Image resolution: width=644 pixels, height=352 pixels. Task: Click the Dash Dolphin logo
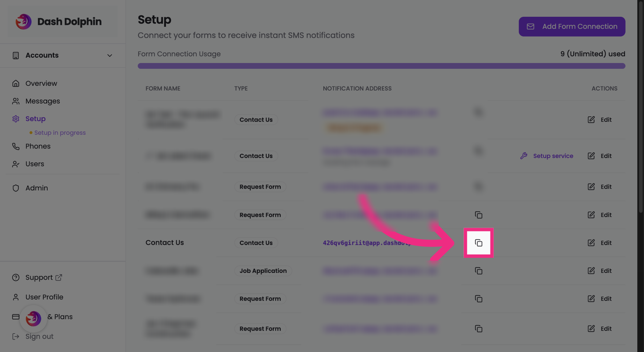(x=59, y=22)
